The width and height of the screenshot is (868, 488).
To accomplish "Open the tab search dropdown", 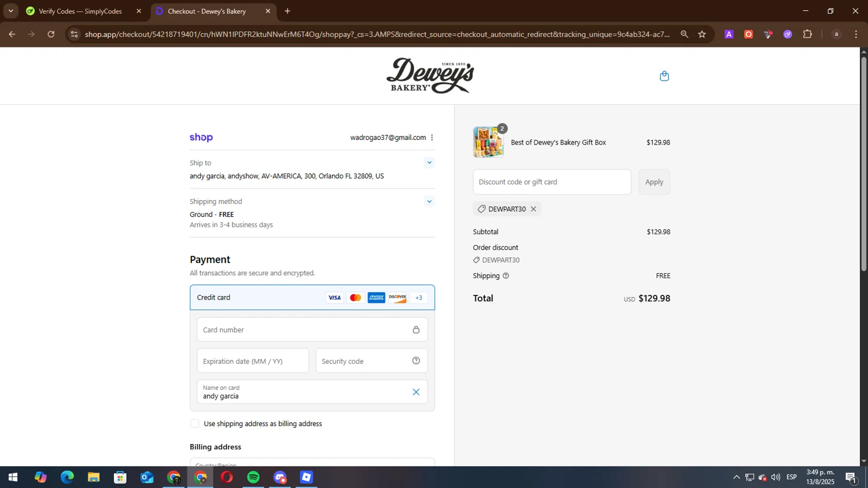I will coord(10,11).
